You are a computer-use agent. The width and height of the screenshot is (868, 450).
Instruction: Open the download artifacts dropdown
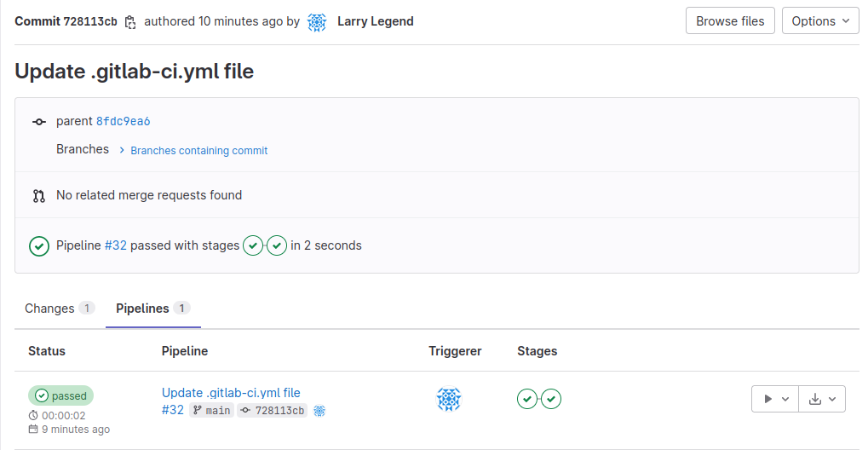(822, 399)
